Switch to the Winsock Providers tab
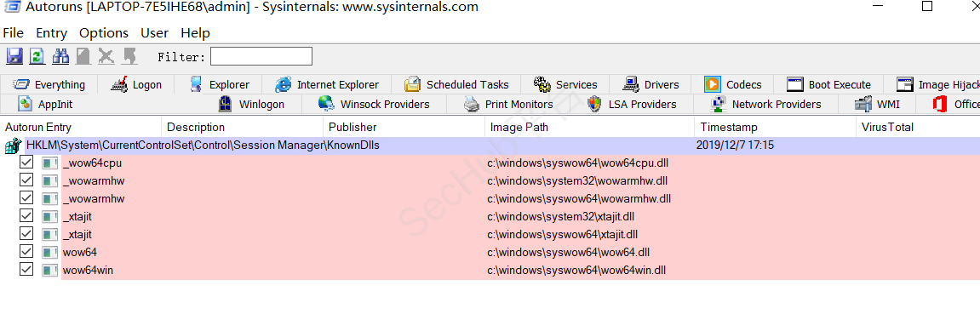Image resolution: width=980 pixels, height=314 pixels. click(x=374, y=104)
